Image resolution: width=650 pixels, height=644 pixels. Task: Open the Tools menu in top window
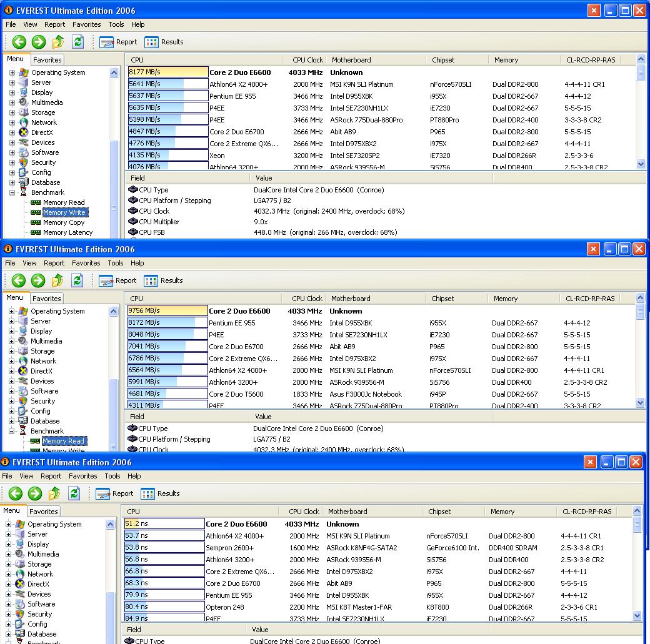click(x=116, y=24)
